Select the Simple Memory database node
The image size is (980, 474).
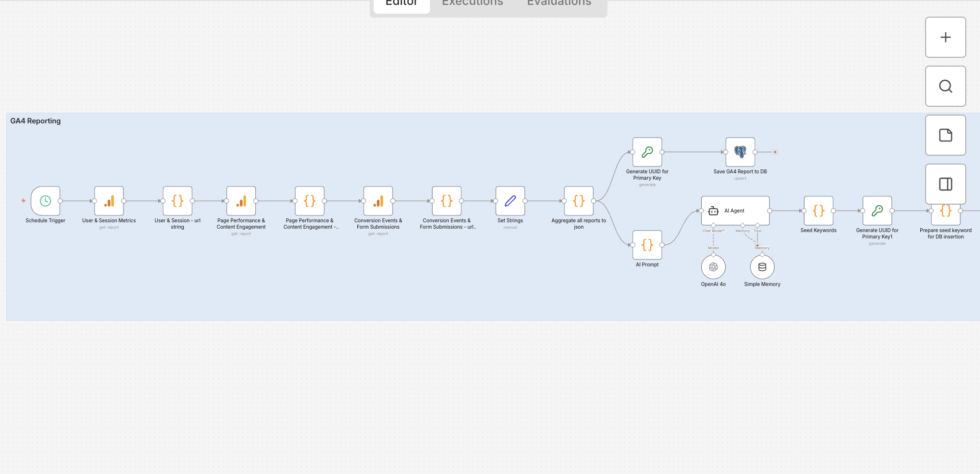(x=762, y=267)
